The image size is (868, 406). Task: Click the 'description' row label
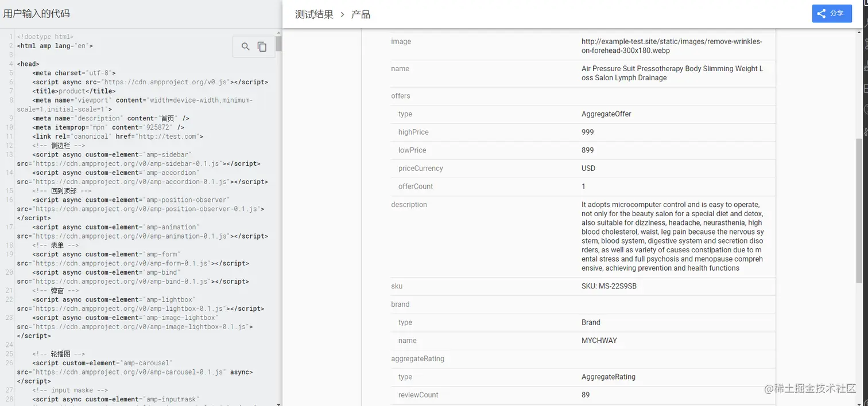coord(409,205)
